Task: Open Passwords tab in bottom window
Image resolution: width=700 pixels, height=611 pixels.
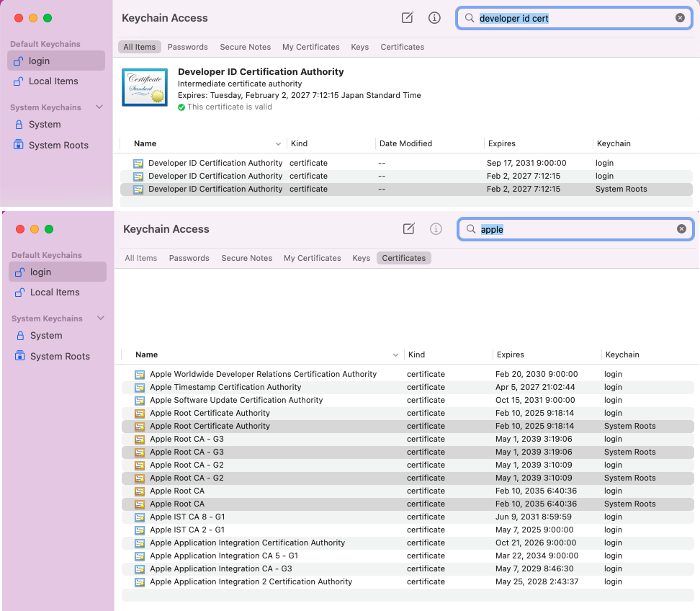Action: [189, 258]
